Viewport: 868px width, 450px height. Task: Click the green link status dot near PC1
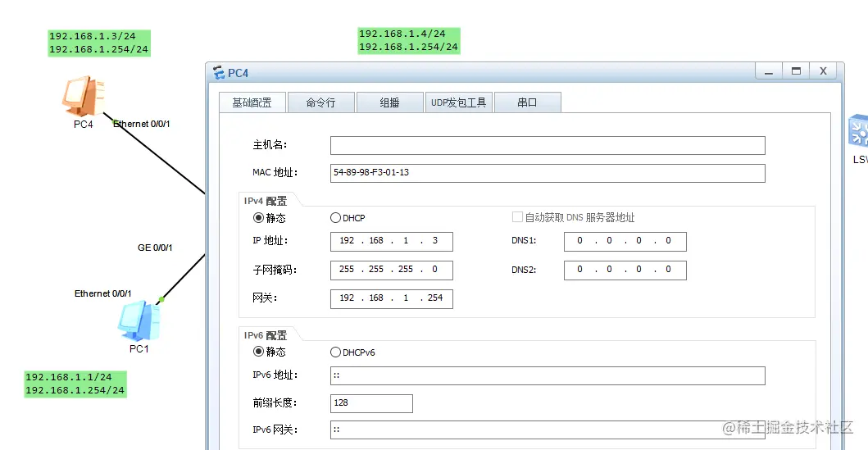[161, 299]
